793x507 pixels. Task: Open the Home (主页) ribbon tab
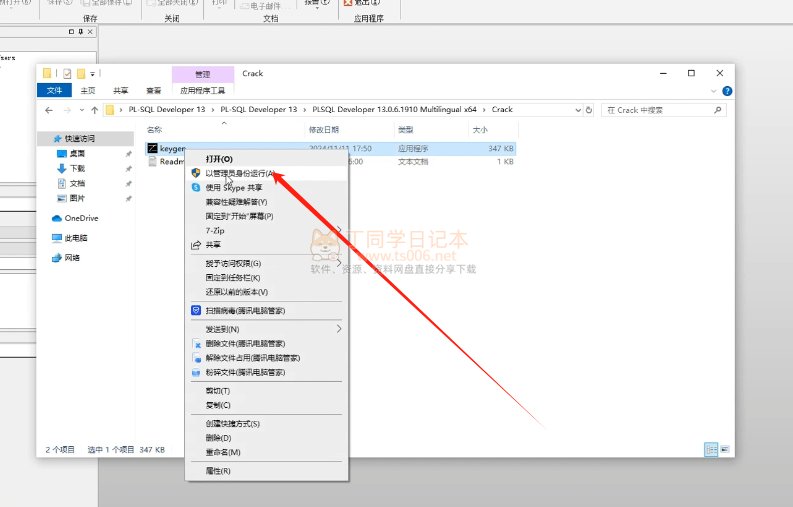[x=87, y=91]
